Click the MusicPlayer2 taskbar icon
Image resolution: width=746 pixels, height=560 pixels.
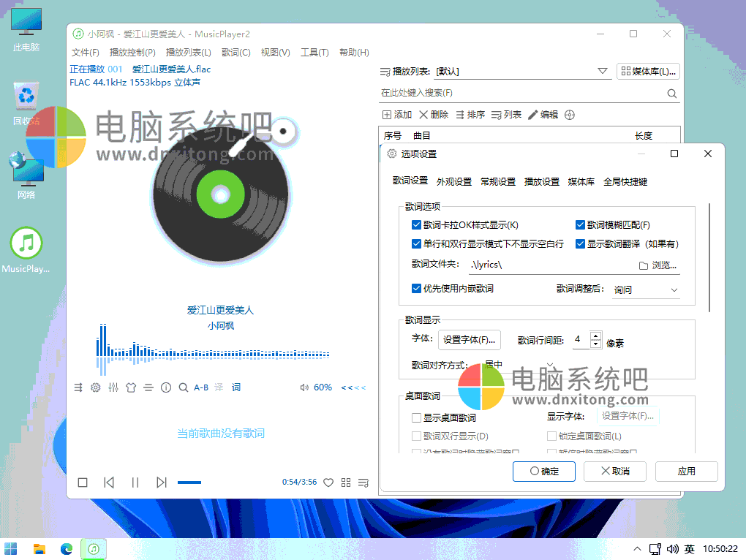[94, 549]
